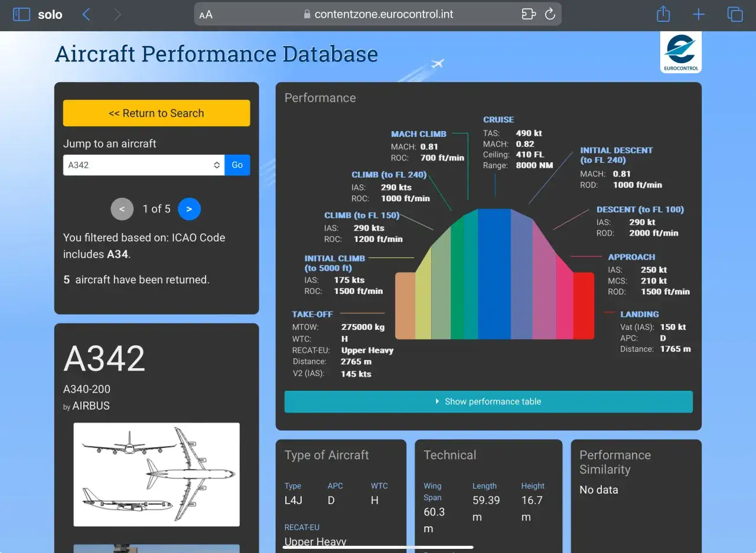Expand Show performance table
This screenshot has height=553, width=756.
pyautogui.click(x=488, y=401)
